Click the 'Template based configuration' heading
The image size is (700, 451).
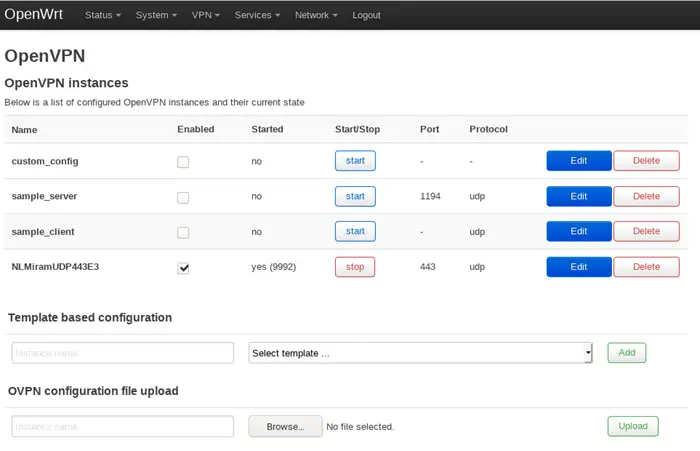(x=90, y=317)
